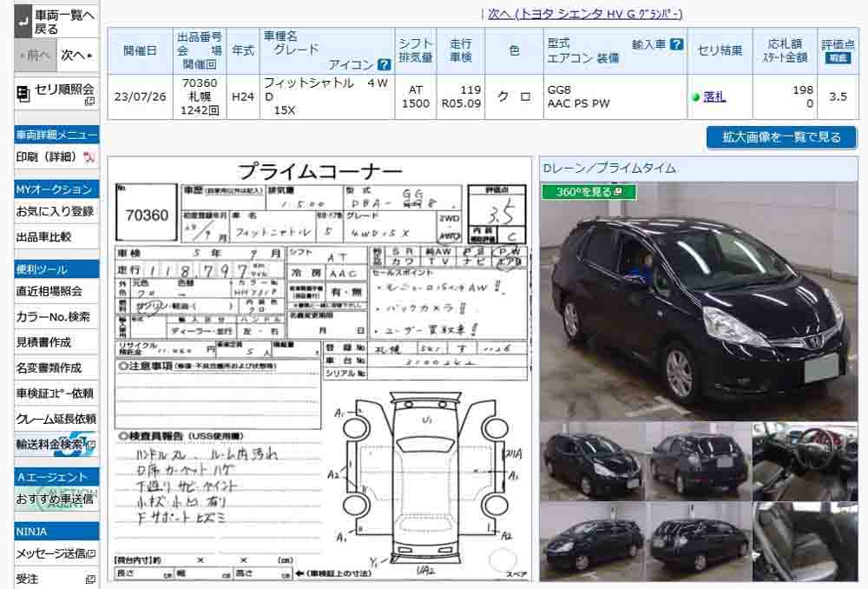The height and width of the screenshot is (589, 868).
Task: Click the 15X grade text
Action: pos(285,110)
